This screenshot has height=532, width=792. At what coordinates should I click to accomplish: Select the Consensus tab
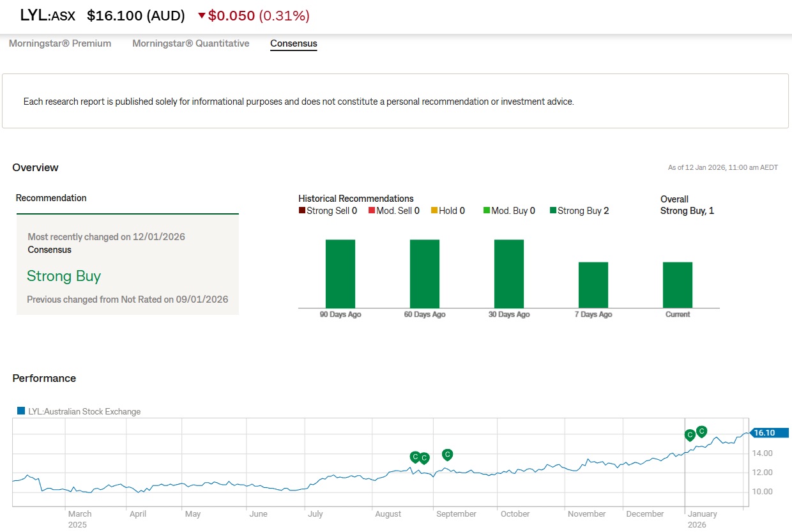(x=293, y=43)
